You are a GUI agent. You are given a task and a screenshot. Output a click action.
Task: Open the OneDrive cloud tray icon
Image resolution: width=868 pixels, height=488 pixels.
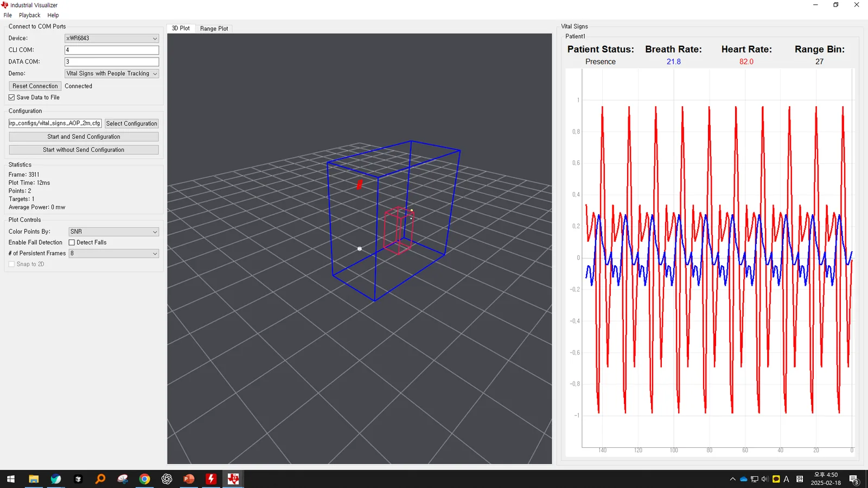tap(744, 479)
